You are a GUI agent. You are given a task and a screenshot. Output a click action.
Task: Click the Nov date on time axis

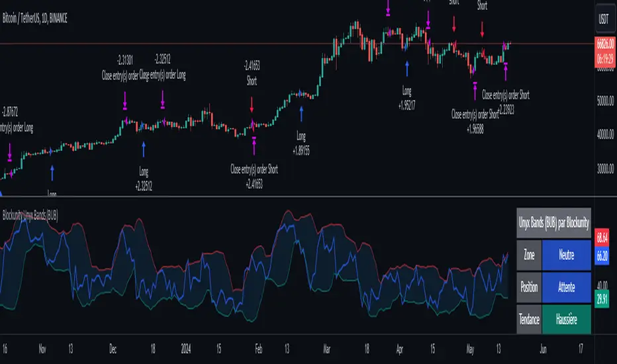coord(42,349)
